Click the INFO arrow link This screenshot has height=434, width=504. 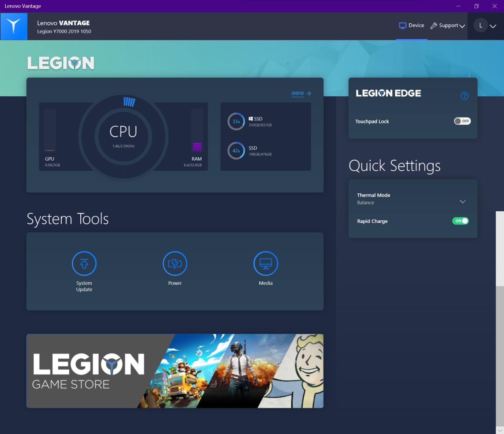pyautogui.click(x=301, y=94)
